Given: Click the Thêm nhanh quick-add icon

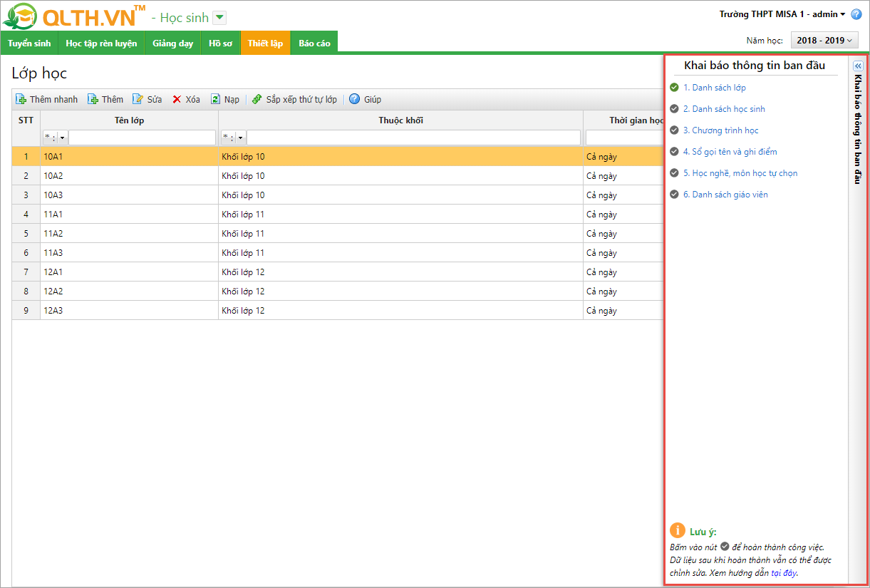Looking at the screenshot, I should [x=21, y=100].
